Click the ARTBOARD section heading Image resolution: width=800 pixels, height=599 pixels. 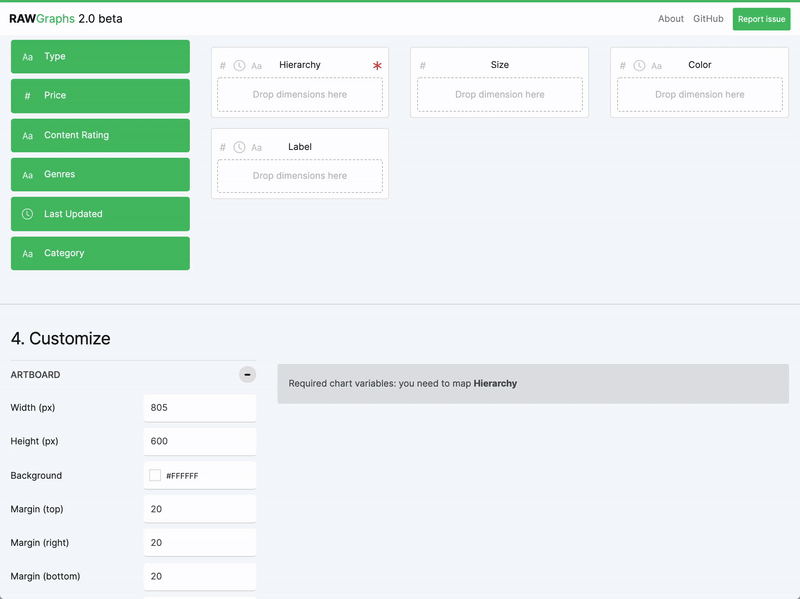[35, 375]
